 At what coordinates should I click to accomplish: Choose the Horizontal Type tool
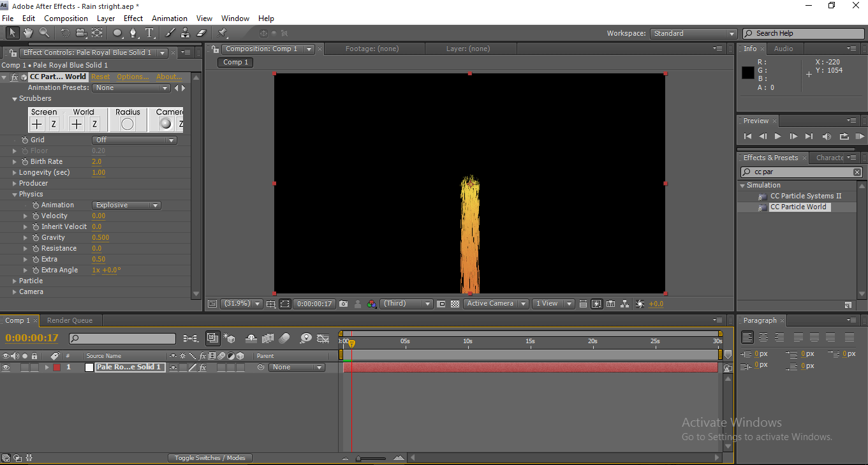point(150,33)
